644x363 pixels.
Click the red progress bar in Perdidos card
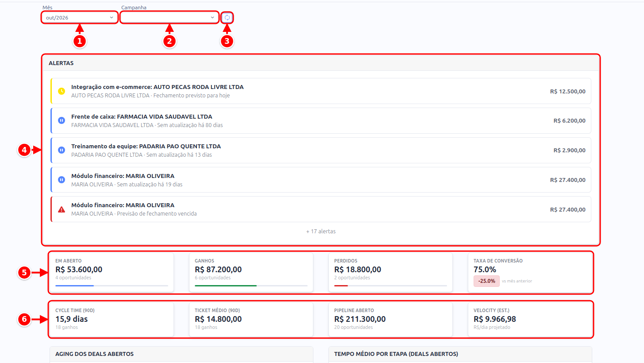pyautogui.click(x=341, y=286)
